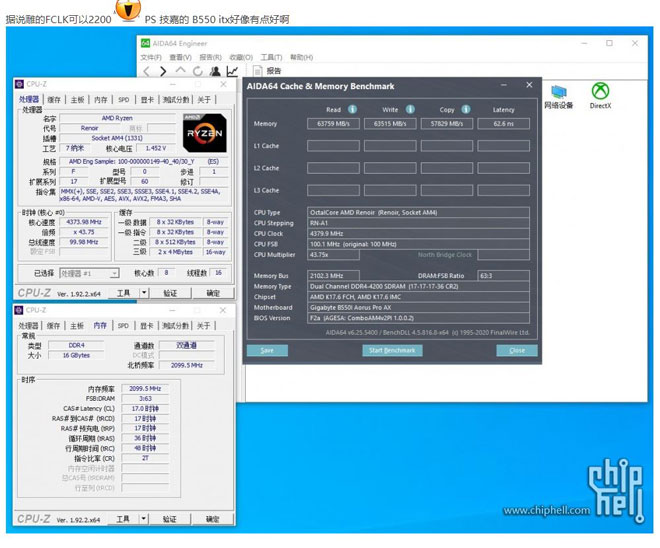Image resolution: width=660 pixels, height=548 pixels.
Task: Open the 报告(R) menu in AIDA64
Action: pyautogui.click(x=210, y=57)
